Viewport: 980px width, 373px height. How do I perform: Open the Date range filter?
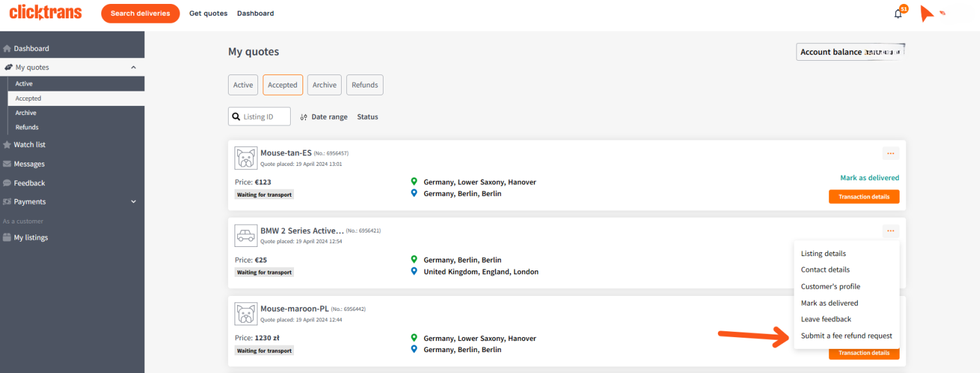coord(323,117)
